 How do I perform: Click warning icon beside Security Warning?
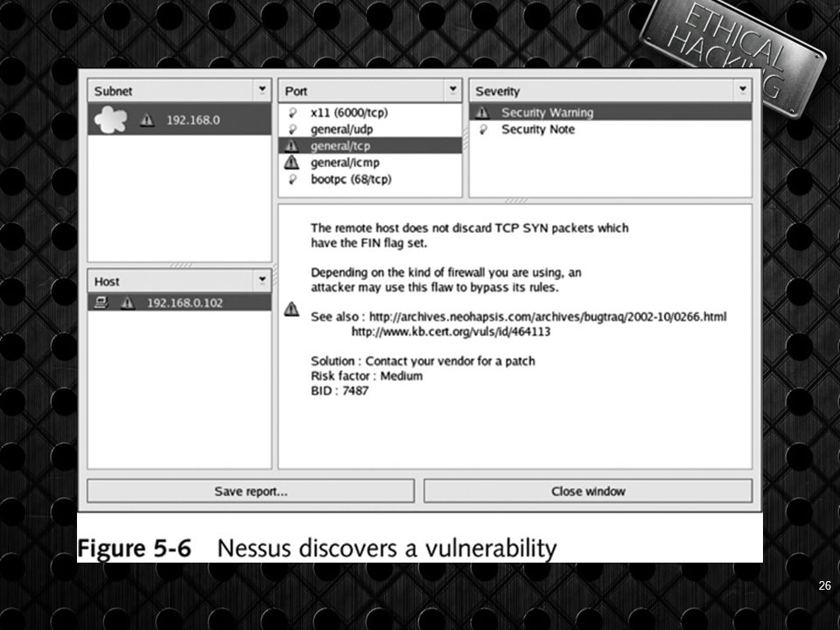point(482,113)
